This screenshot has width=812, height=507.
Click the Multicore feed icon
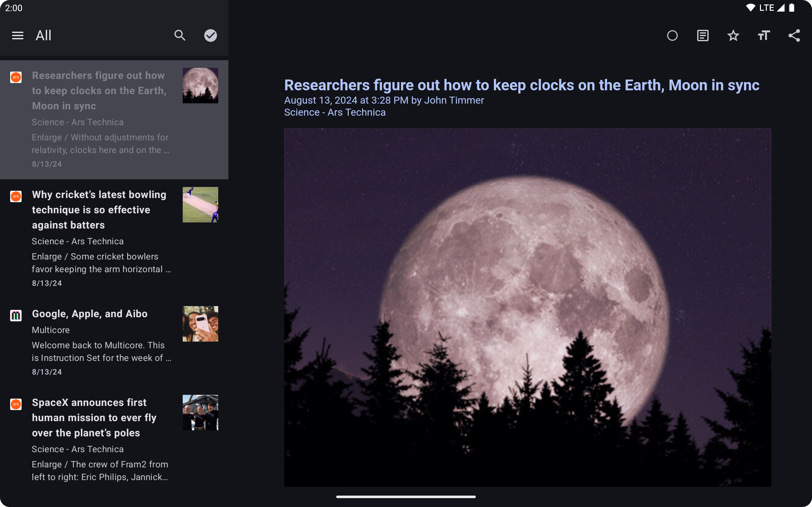click(x=16, y=315)
